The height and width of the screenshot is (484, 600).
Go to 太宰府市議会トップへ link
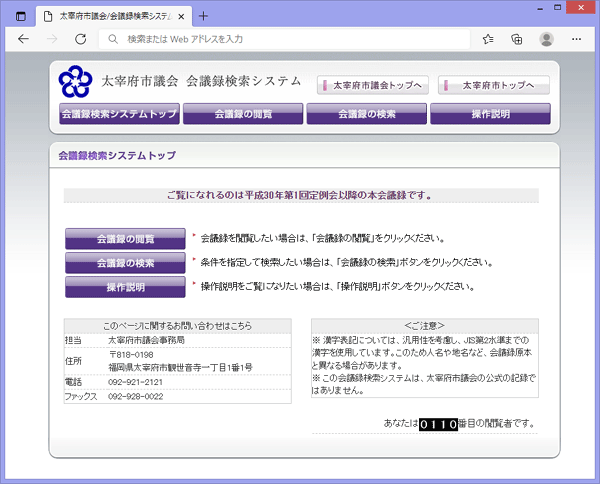(373, 85)
